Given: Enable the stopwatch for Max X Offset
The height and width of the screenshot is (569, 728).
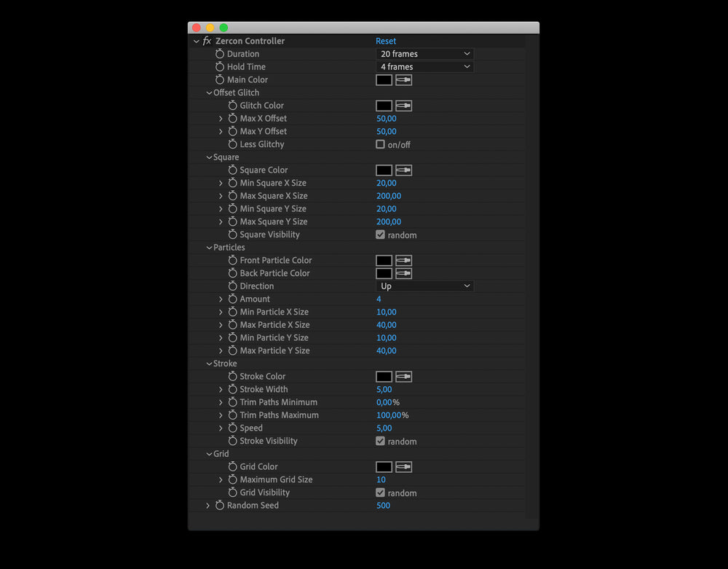Looking at the screenshot, I should click(233, 119).
